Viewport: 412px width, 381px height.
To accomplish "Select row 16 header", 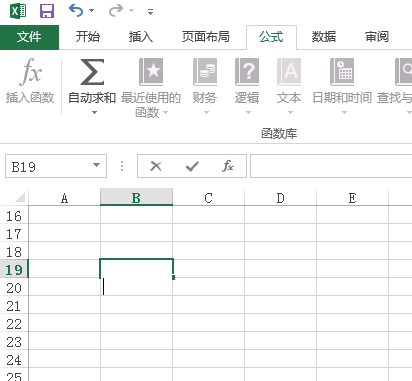I will [x=14, y=216].
